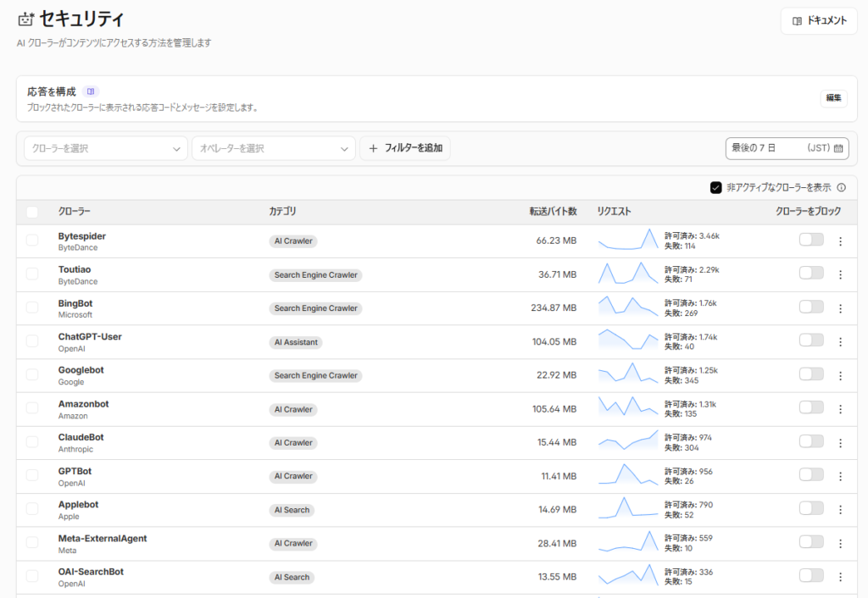Click info icon beside 非アクティブなクローラーを表示
The image size is (868, 598).
tap(842, 187)
